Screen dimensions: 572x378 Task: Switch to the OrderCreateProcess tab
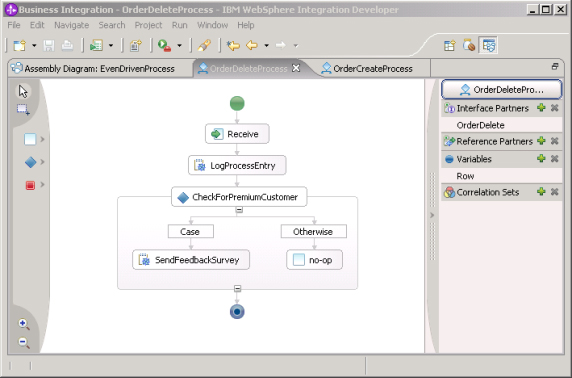pos(367,69)
